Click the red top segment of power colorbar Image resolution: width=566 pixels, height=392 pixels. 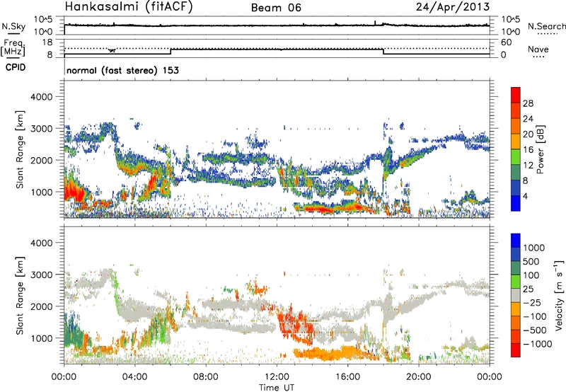pyautogui.click(x=516, y=96)
